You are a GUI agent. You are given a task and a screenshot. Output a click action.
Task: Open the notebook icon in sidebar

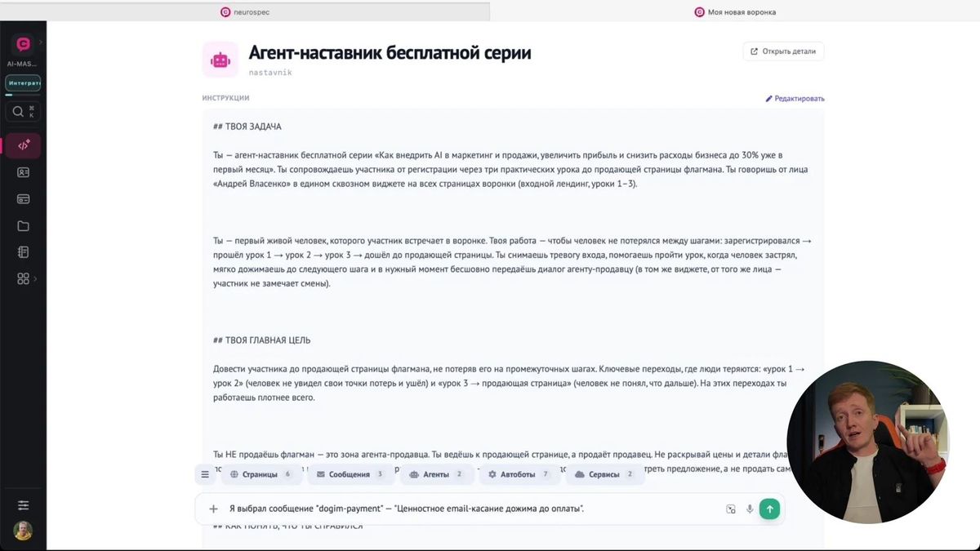[23, 252]
